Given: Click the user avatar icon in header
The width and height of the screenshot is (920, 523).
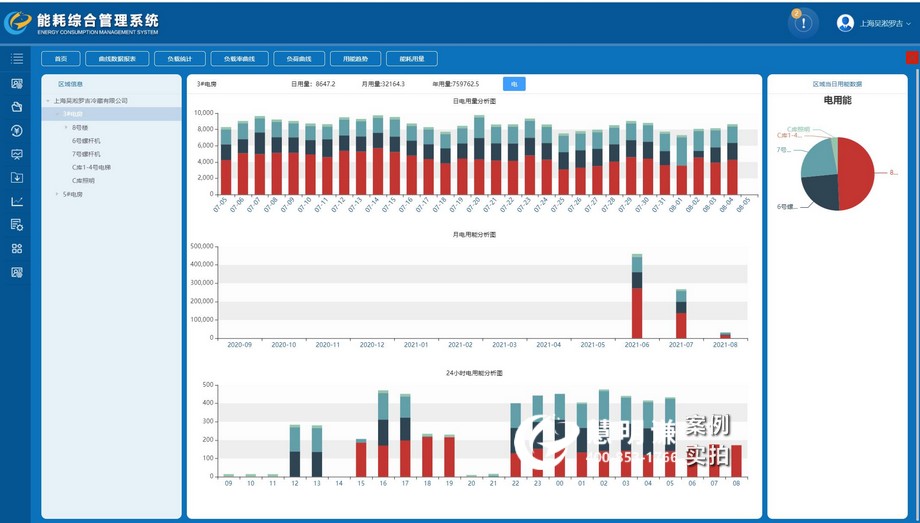Looking at the screenshot, I should [845, 23].
